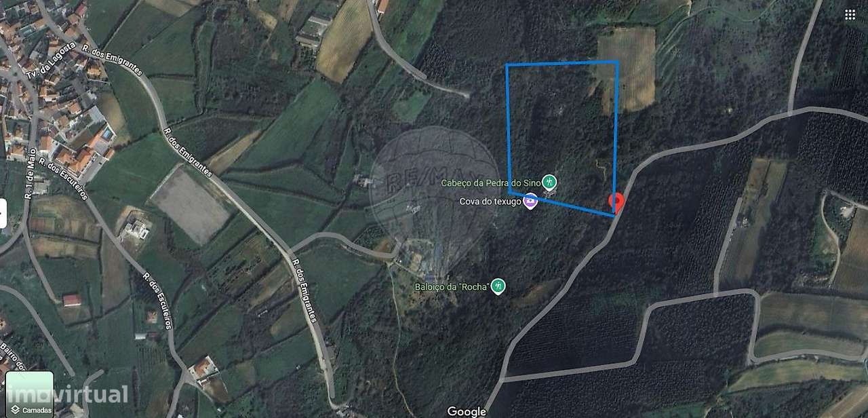The height and width of the screenshot is (418, 868).
Task: Expand the collapsed side panel handle
Action: (3, 214)
